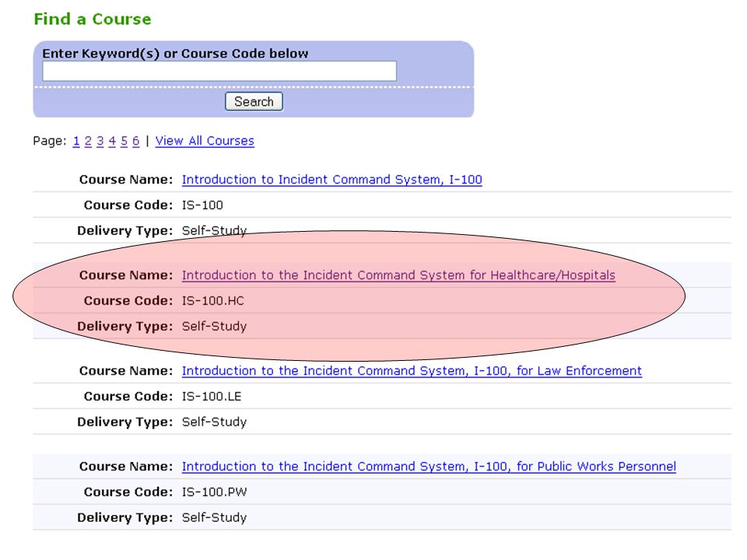The width and height of the screenshot is (747, 560).
Task: Go to page 5 of results
Action: 124,141
